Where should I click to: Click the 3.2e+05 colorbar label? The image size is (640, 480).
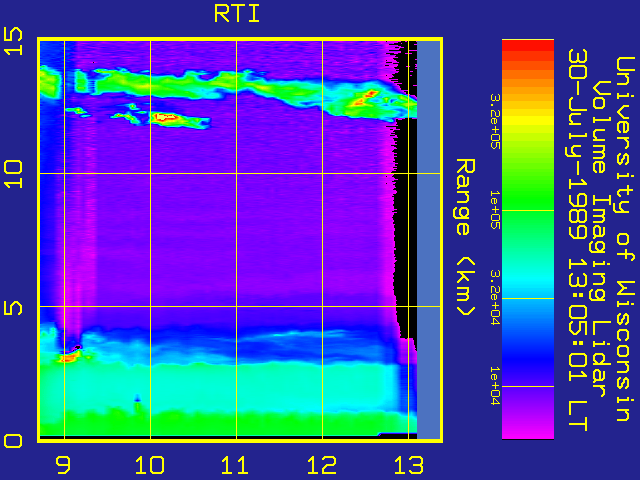[x=495, y=121]
